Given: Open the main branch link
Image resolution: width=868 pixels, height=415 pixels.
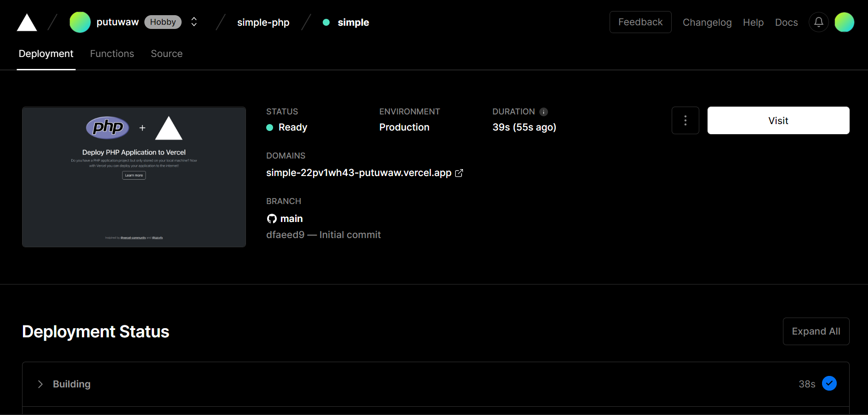Looking at the screenshot, I should click(x=291, y=219).
